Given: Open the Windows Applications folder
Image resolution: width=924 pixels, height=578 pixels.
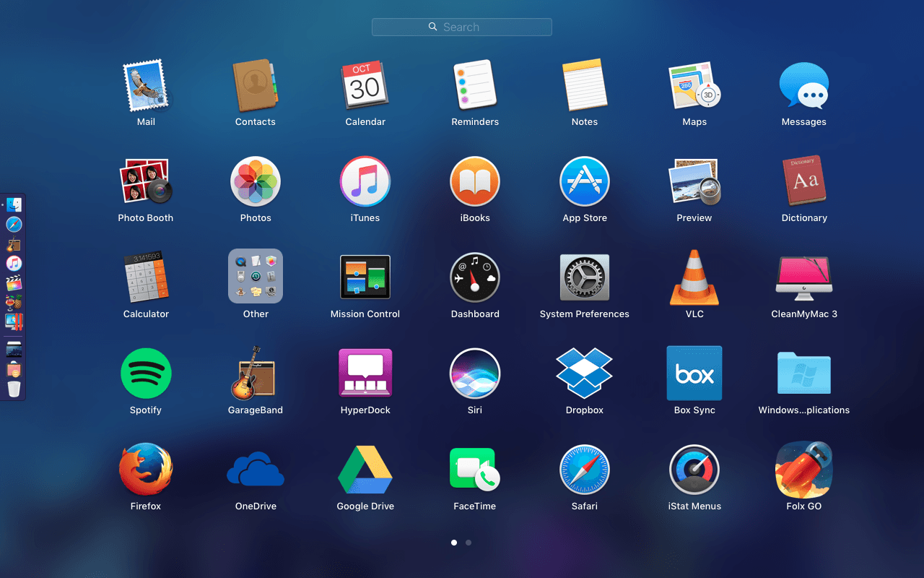Looking at the screenshot, I should [x=804, y=374].
